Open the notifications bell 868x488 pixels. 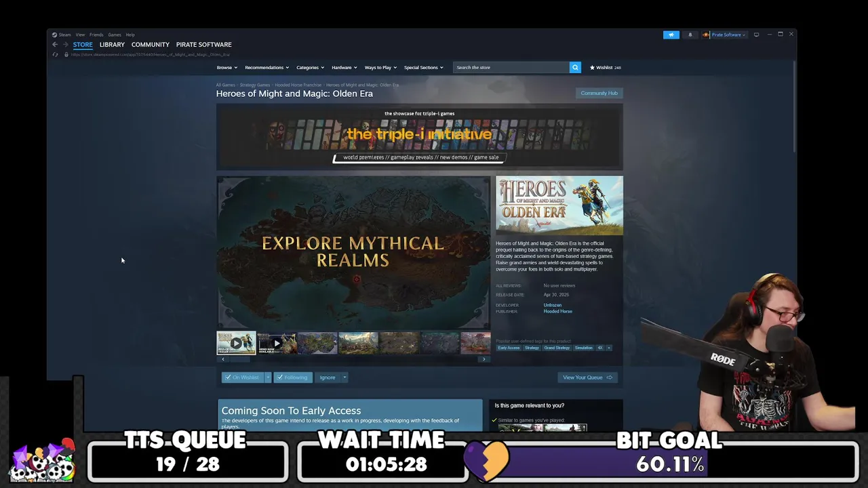point(690,35)
